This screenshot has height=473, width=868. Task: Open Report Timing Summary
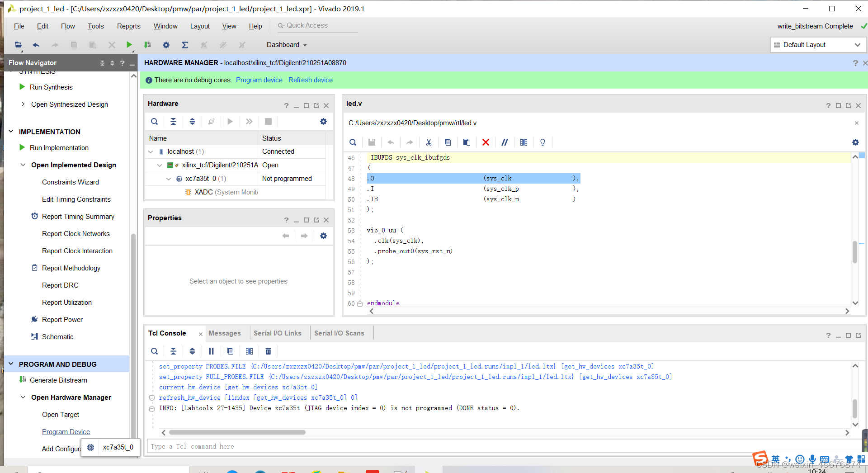(78, 217)
